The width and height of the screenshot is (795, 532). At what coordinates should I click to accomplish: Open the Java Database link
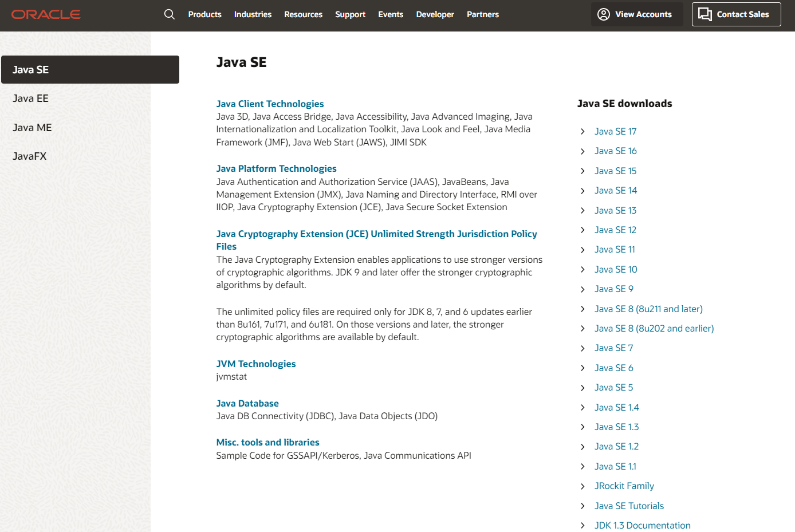tap(247, 403)
